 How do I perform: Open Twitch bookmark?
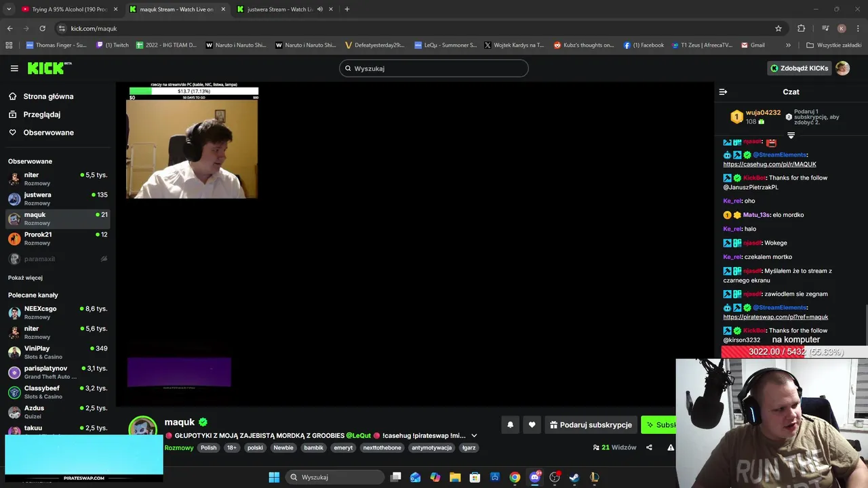(x=113, y=45)
